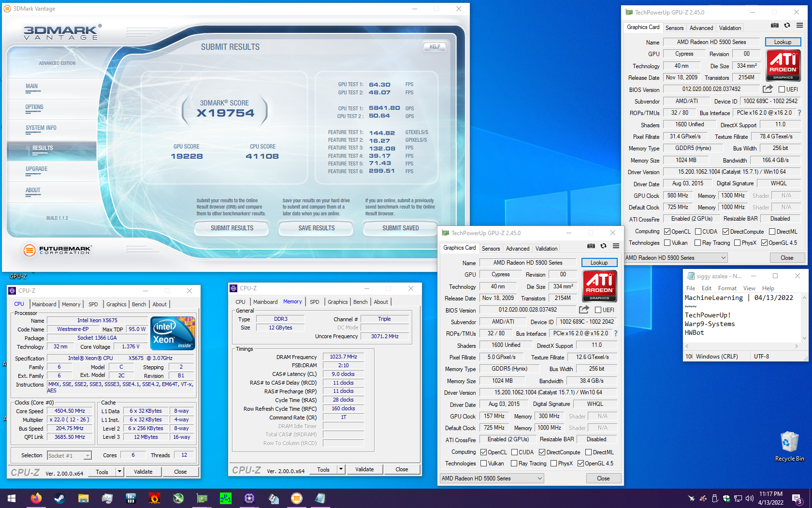The image size is (812, 508).
Task: Toggle PhysX checkbox in lower GPU-Z window
Action: (553, 463)
